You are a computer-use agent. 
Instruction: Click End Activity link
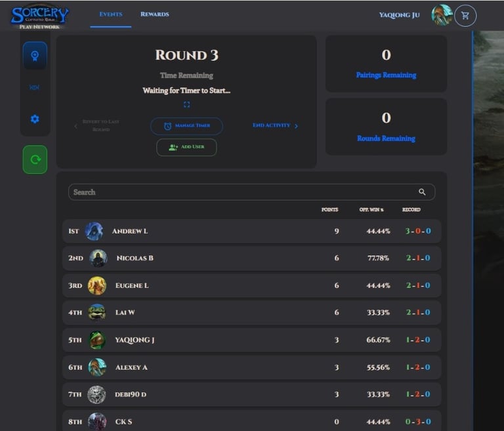click(x=275, y=125)
